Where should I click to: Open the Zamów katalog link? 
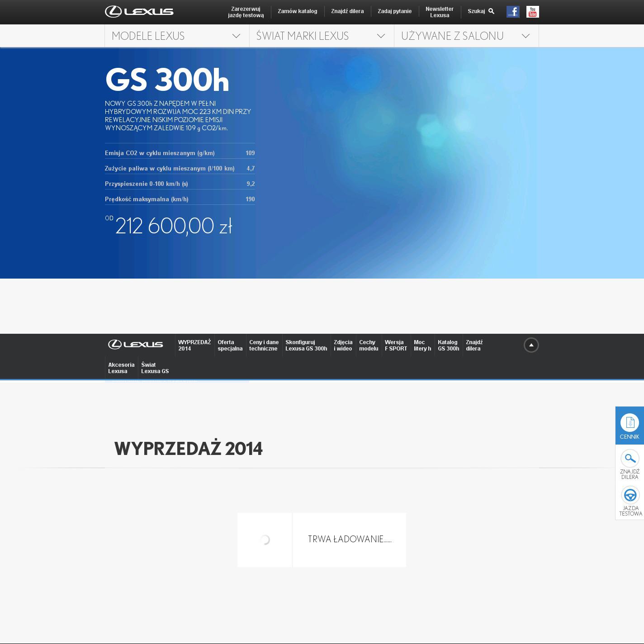tap(297, 11)
